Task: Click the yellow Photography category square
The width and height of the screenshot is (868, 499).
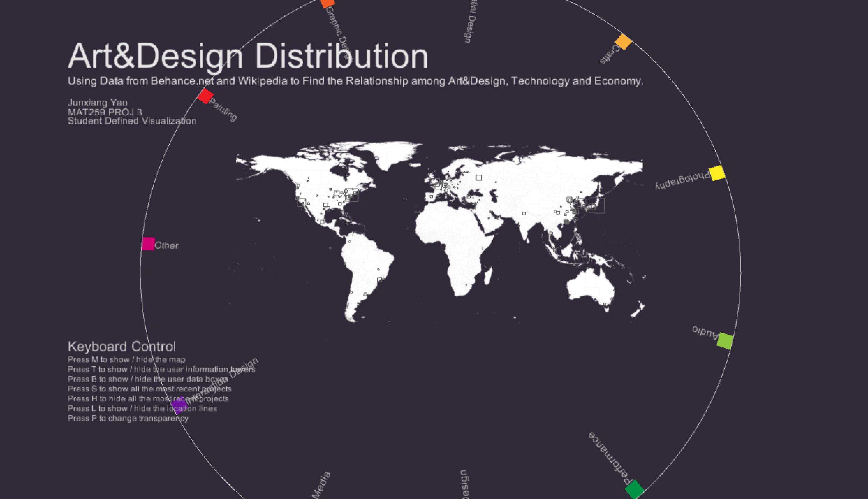Action: click(x=717, y=173)
